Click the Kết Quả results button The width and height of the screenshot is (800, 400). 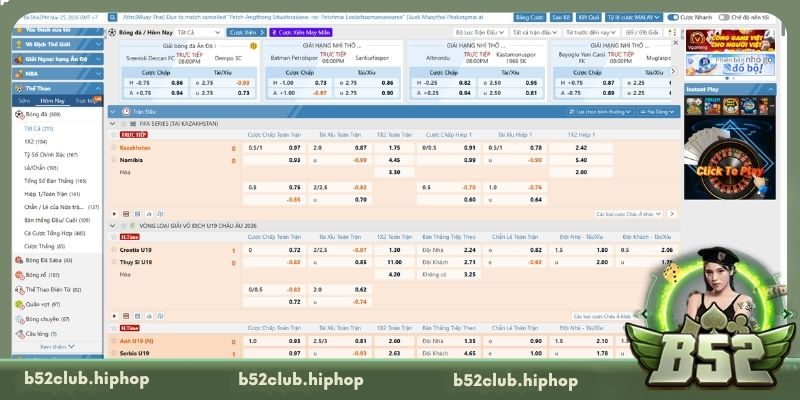[x=588, y=18]
